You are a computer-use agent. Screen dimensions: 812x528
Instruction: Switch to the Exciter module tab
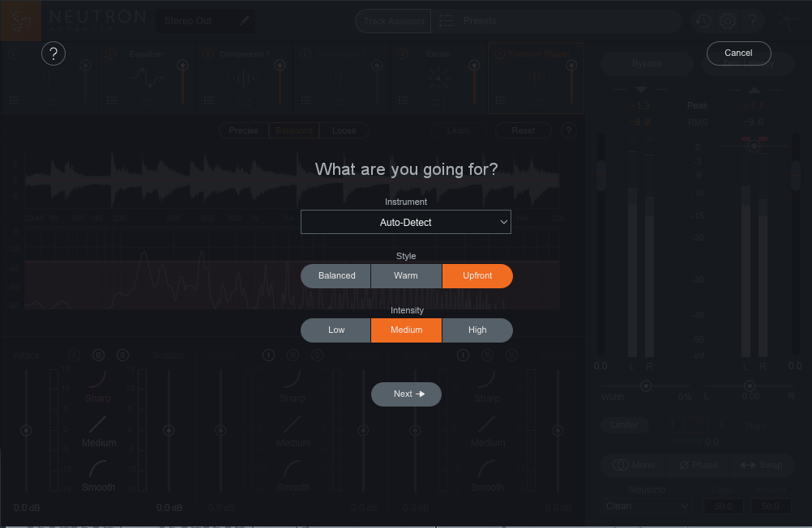(438, 78)
